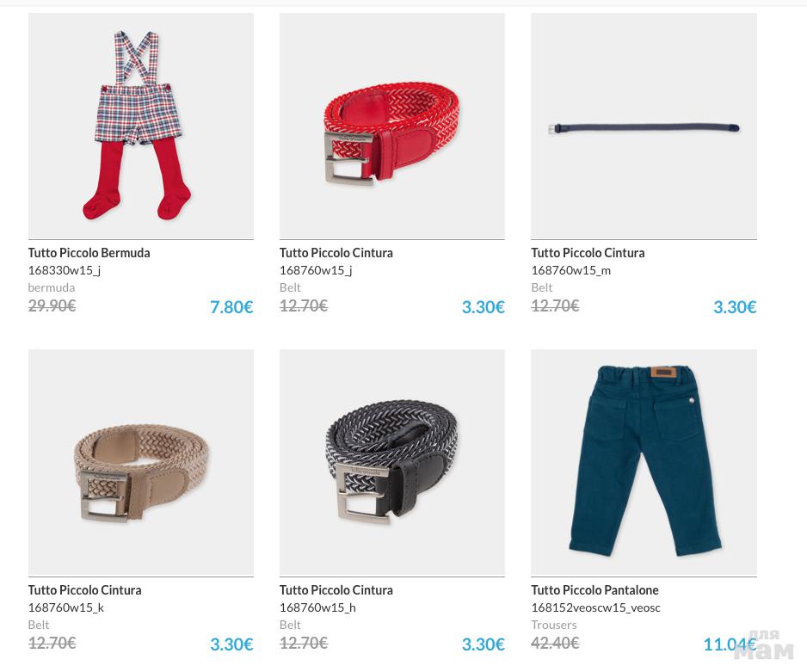807x672 pixels.
Task: Open the red braided belt image
Action: 392,126
